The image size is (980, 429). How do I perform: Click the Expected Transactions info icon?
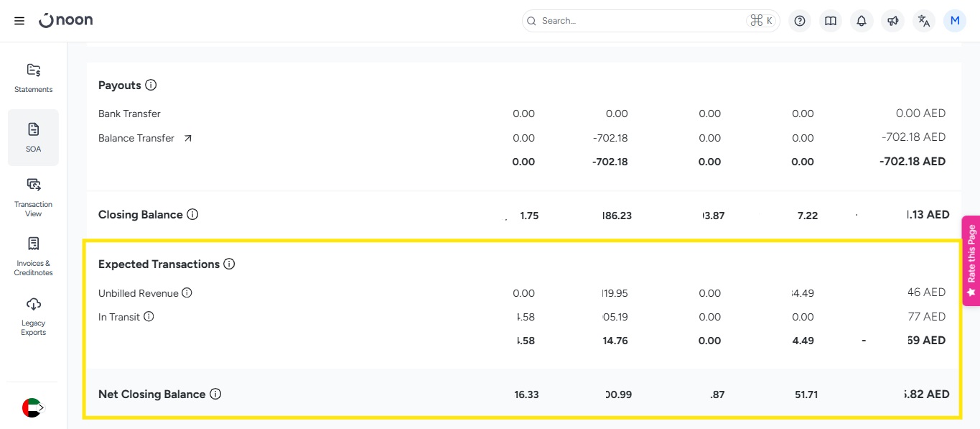point(229,264)
